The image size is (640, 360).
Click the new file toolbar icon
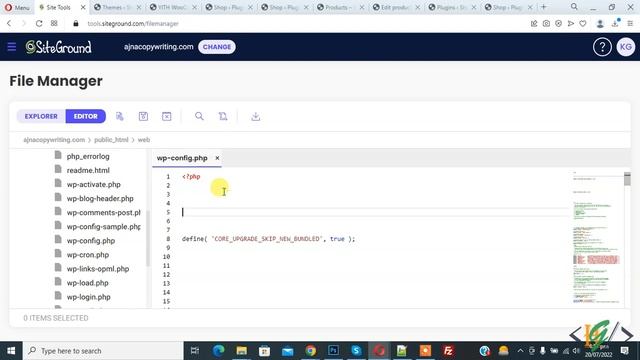pos(120,116)
